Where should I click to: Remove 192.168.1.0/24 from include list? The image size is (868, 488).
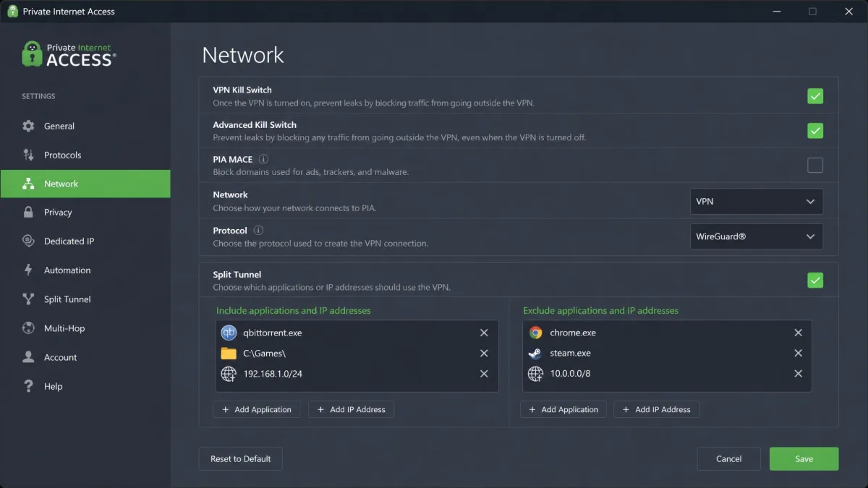tap(484, 374)
